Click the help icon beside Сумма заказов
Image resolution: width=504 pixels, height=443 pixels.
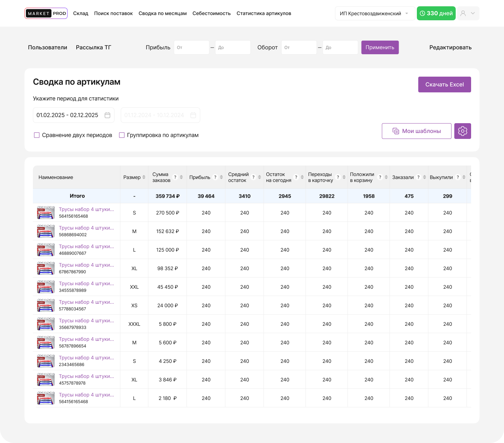175,177
